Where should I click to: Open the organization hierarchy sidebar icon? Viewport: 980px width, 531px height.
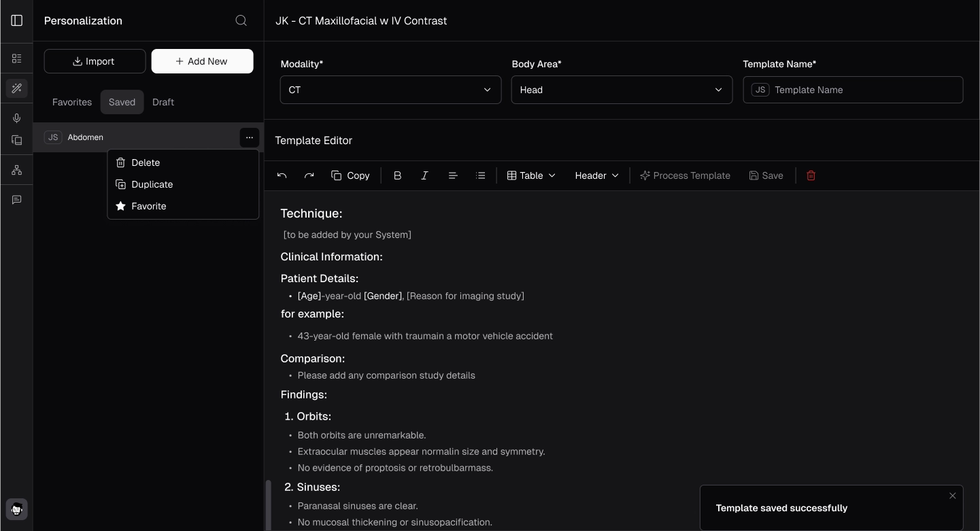click(17, 170)
